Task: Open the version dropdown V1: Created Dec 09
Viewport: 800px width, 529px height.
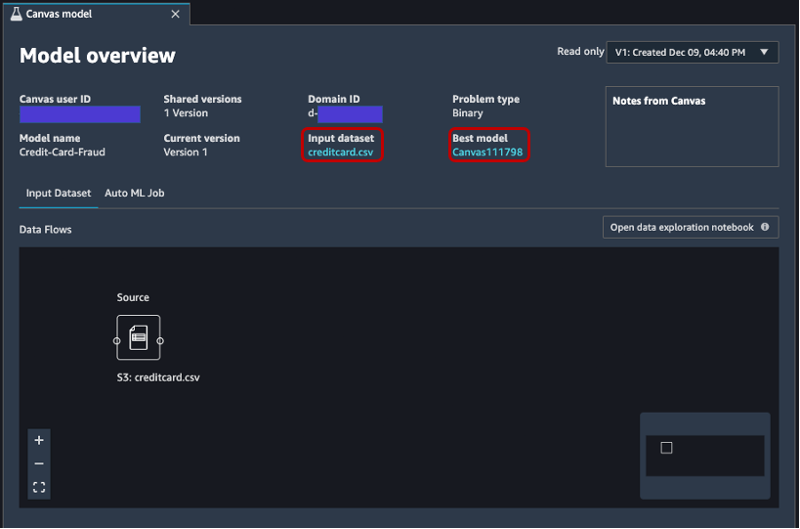Action: point(692,52)
